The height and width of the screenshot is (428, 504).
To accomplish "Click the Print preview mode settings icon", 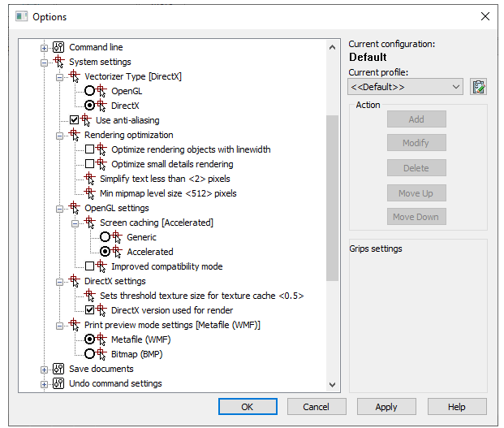I will [74, 325].
